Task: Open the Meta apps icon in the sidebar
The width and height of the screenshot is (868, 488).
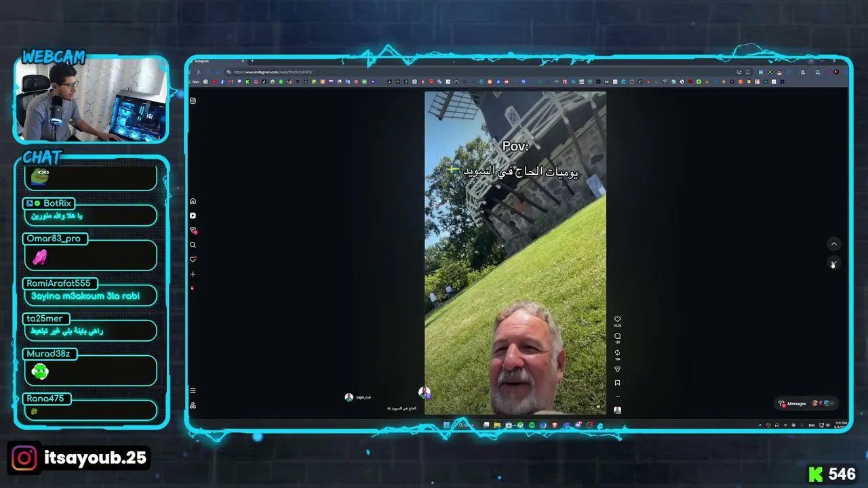Action: [193, 405]
